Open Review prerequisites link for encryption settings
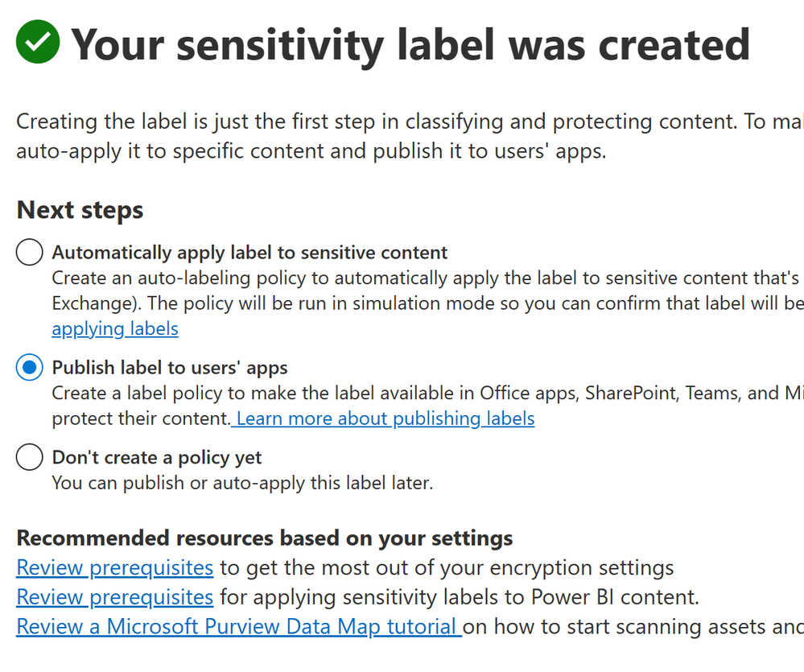 [115, 567]
